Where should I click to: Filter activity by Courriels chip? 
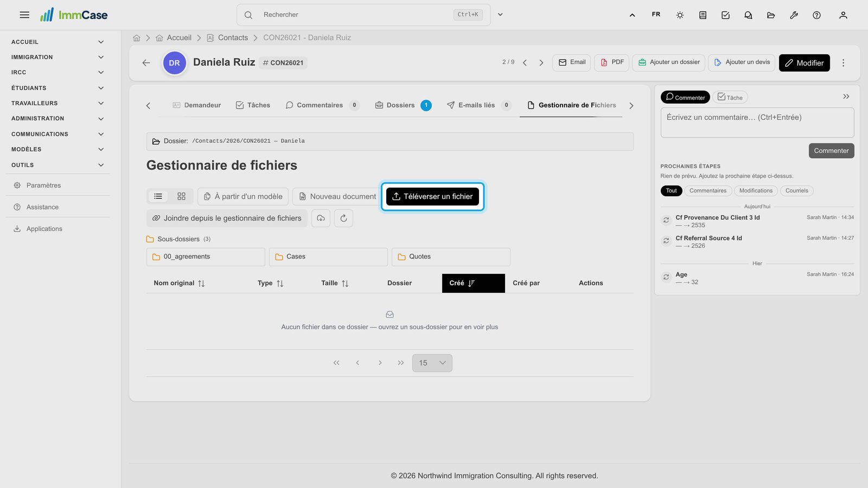[796, 191]
